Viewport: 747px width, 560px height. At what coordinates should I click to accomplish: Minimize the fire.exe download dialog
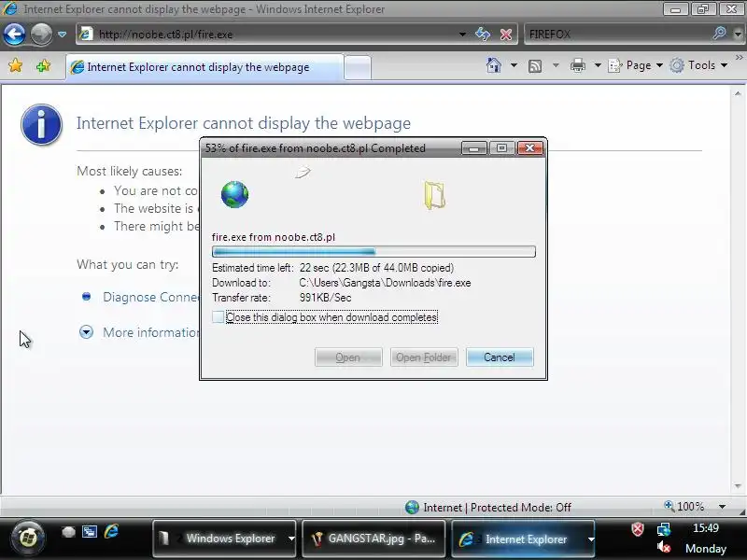tap(474, 148)
